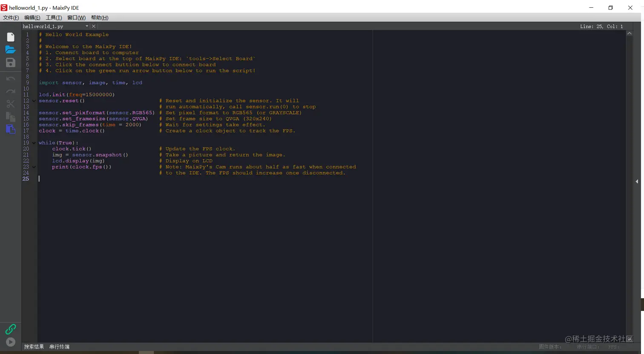Click the '# Welcome to the MaixPy IDE!' comment

click(85, 46)
